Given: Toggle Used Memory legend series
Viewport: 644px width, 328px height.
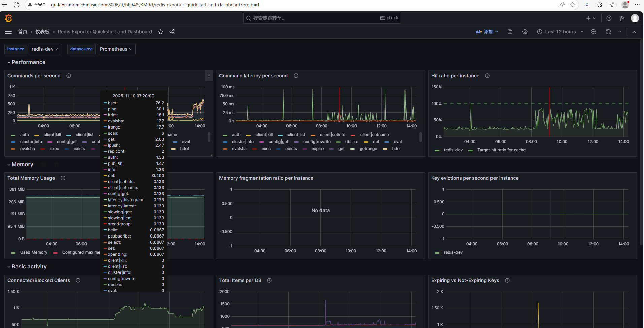Looking at the screenshot, I should coord(34,252).
